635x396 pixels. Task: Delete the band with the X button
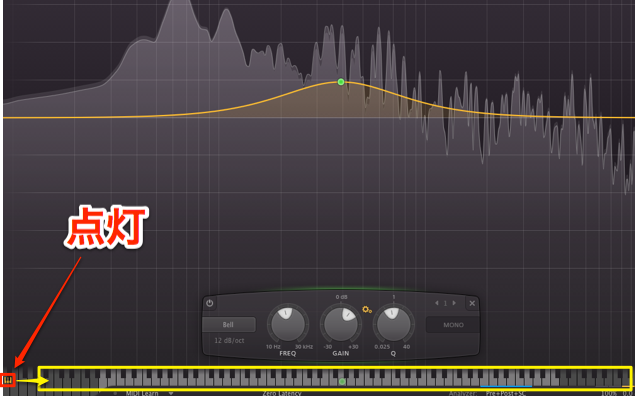472,303
